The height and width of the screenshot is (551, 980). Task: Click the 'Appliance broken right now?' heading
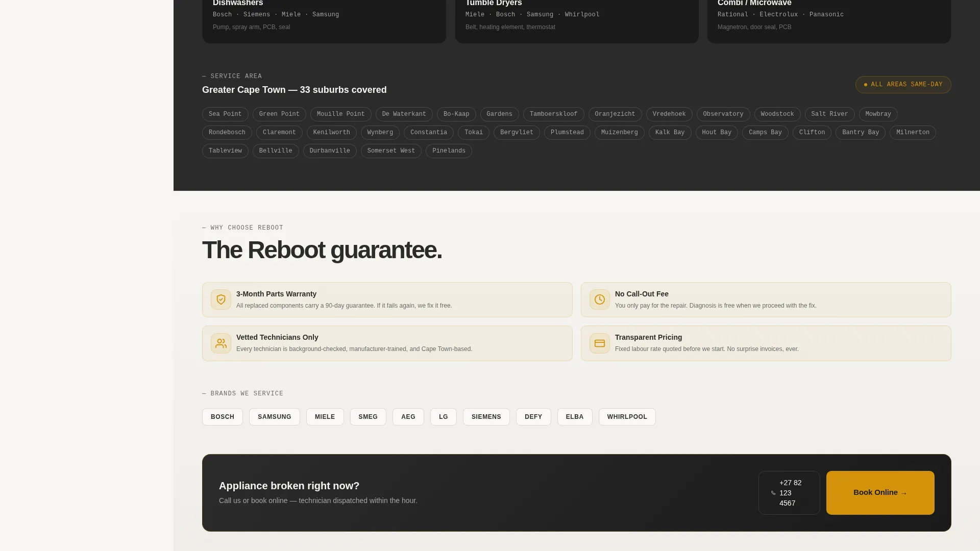289,486
